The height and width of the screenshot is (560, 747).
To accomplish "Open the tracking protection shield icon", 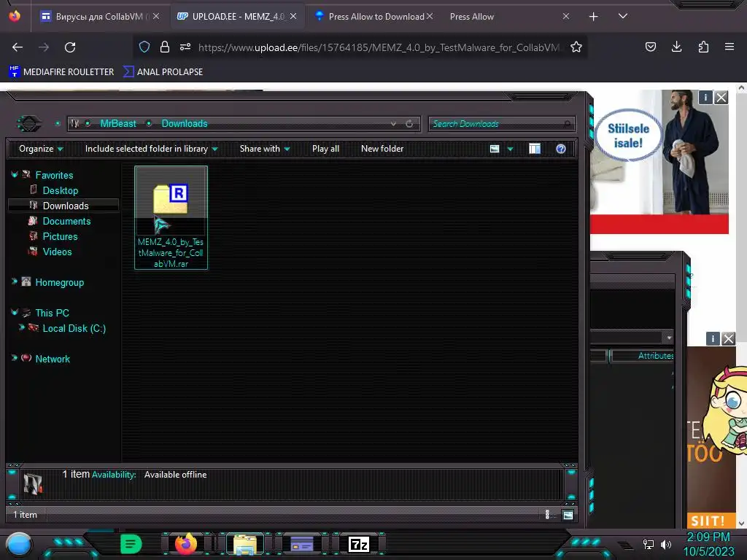I will coord(144,47).
